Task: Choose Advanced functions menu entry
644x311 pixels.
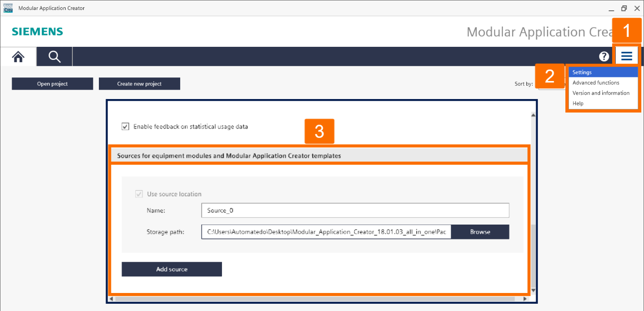Action: [x=595, y=82]
